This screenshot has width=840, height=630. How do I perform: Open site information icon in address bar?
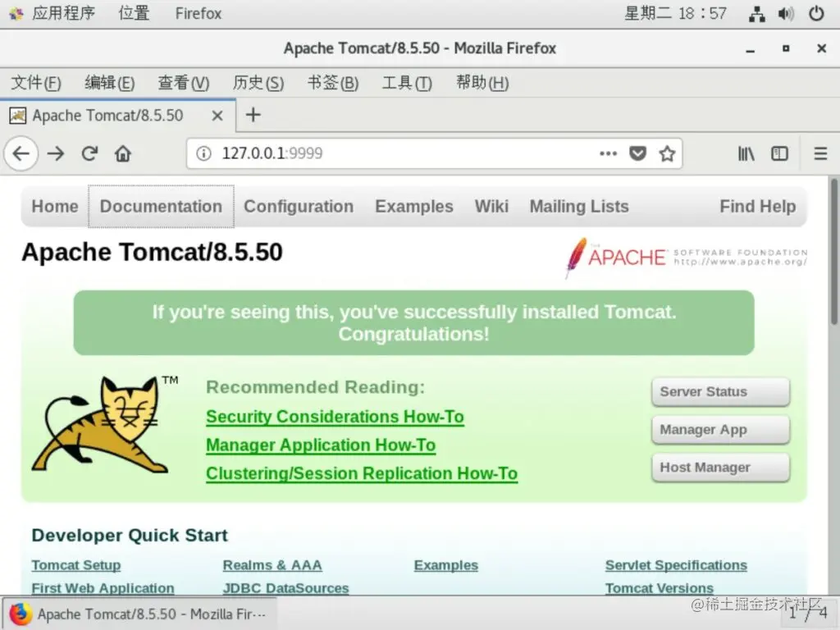(x=203, y=153)
